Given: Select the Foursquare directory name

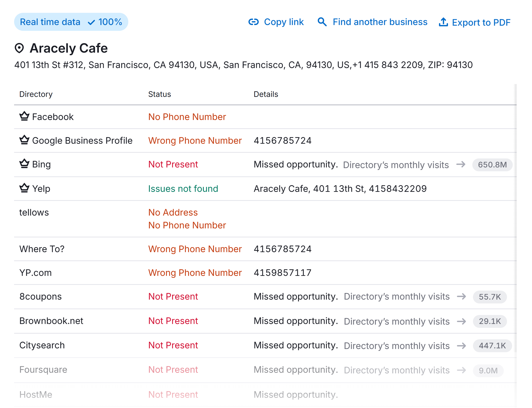Looking at the screenshot, I should coord(43,370).
